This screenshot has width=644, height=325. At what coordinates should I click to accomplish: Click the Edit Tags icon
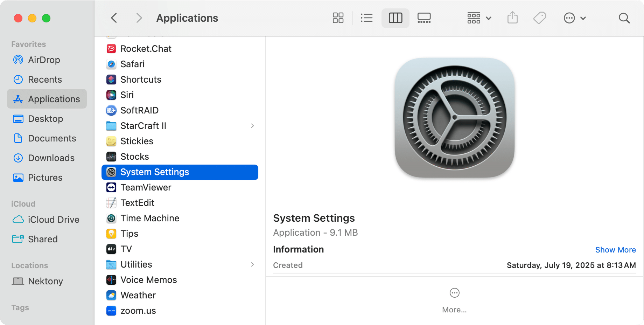point(540,18)
